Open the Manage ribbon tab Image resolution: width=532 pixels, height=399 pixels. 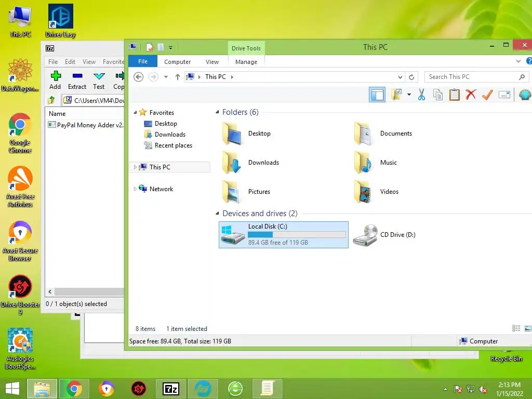tap(246, 62)
